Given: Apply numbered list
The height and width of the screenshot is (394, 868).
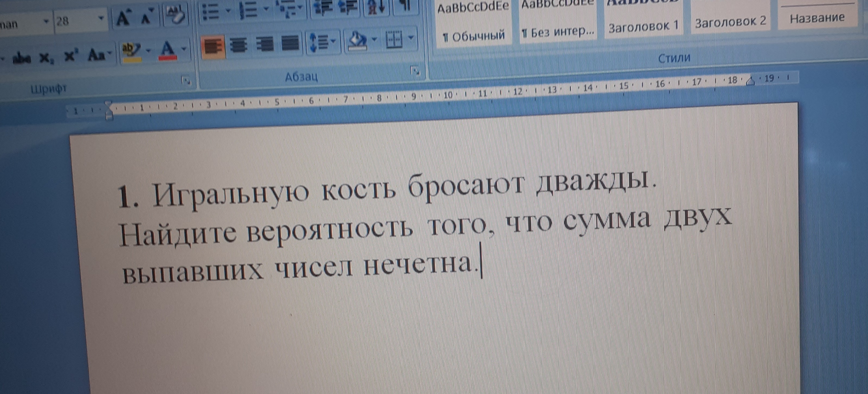Looking at the screenshot, I should tap(249, 10).
